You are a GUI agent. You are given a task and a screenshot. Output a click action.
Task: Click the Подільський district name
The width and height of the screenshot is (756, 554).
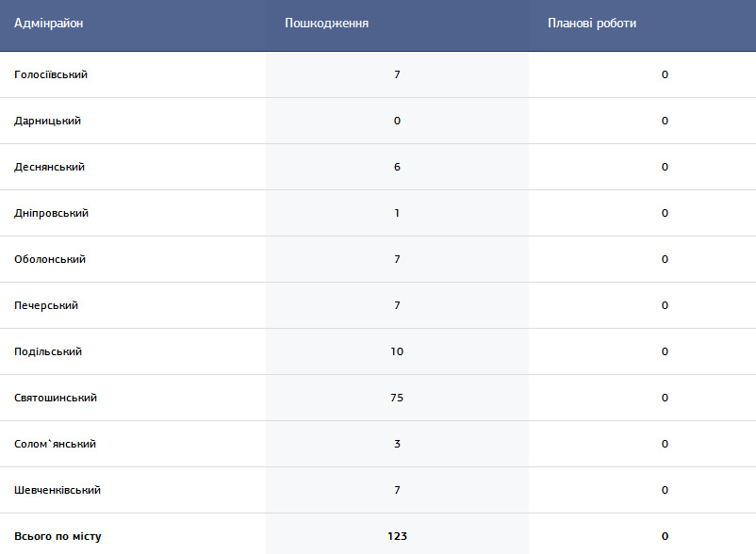[x=48, y=351]
